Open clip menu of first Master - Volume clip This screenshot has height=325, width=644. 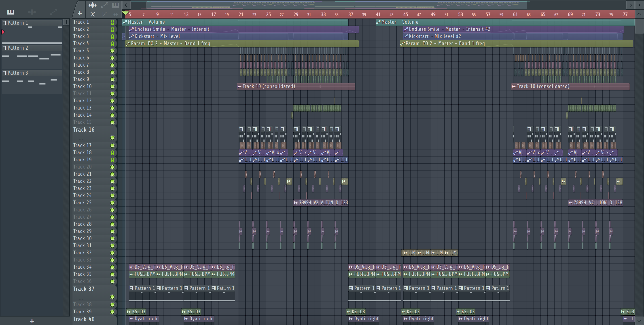pyautogui.click(x=125, y=22)
